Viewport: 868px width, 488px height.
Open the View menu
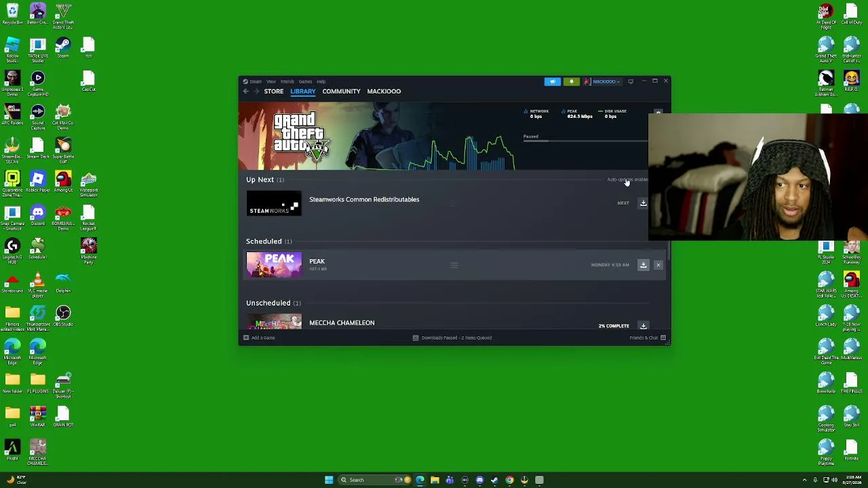pyautogui.click(x=271, y=81)
